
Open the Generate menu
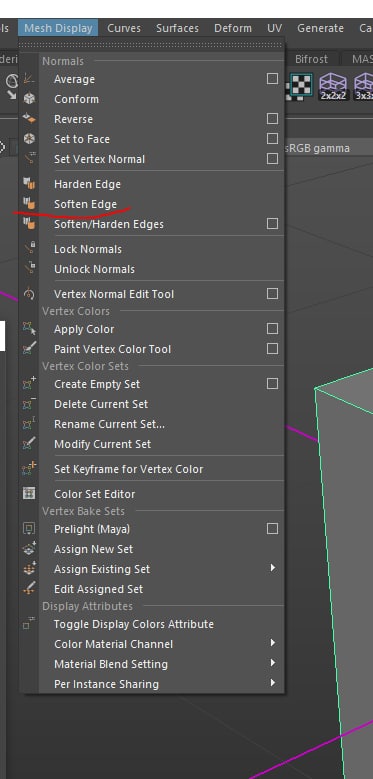pos(320,28)
